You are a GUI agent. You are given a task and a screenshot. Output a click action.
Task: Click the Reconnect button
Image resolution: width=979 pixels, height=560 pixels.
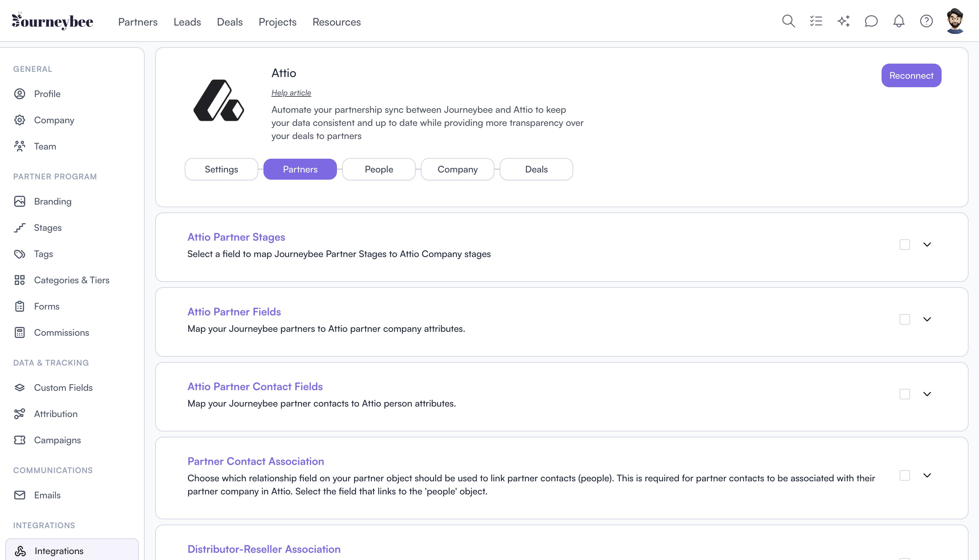pyautogui.click(x=911, y=75)
